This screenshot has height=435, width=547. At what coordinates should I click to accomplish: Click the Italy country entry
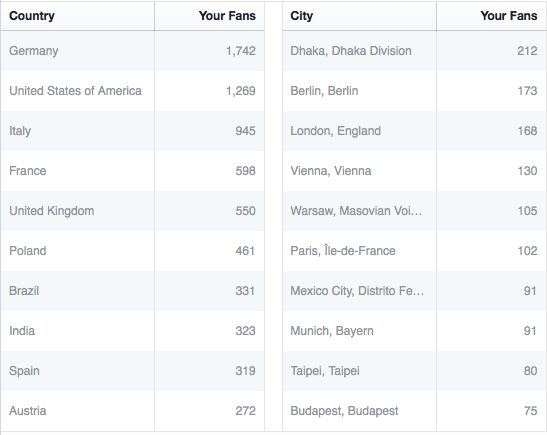pos(20,131)
